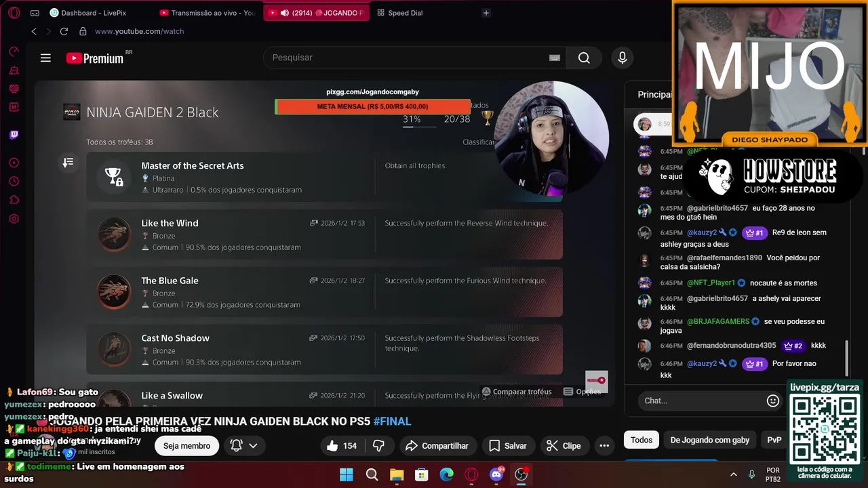Go back with the browser back arrow
The image size is (868, 488).
coord(34,31)
